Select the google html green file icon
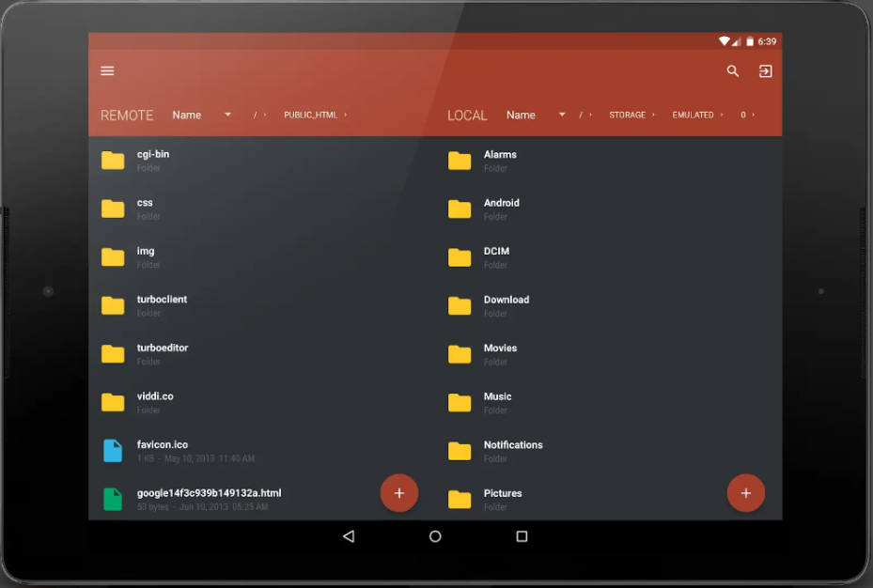 tap(113, 499)
